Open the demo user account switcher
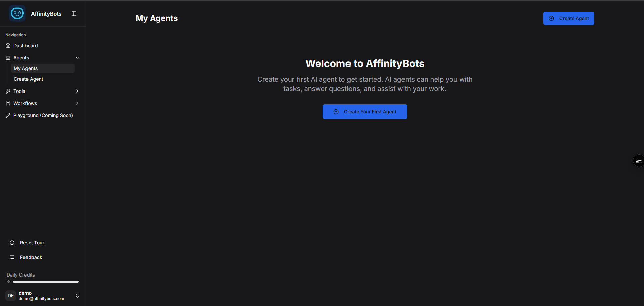This screenshot has height=306, width=644. coord(77,296)
